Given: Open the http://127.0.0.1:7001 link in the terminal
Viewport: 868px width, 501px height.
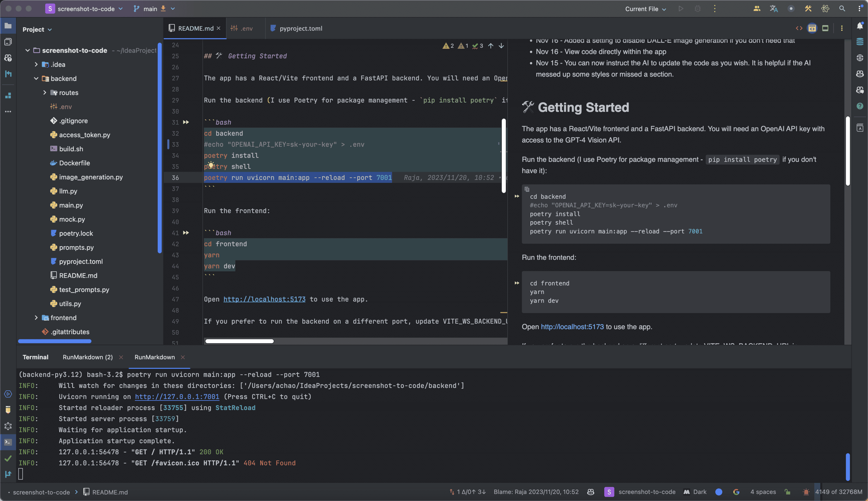Looking at the screenshot, I should (177, 397).
